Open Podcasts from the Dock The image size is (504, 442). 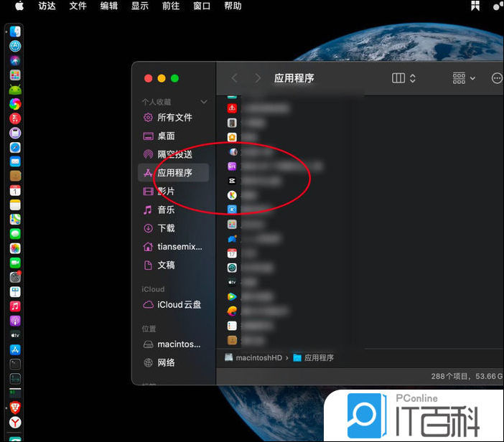pyautogui.click(x=15, y=321)
